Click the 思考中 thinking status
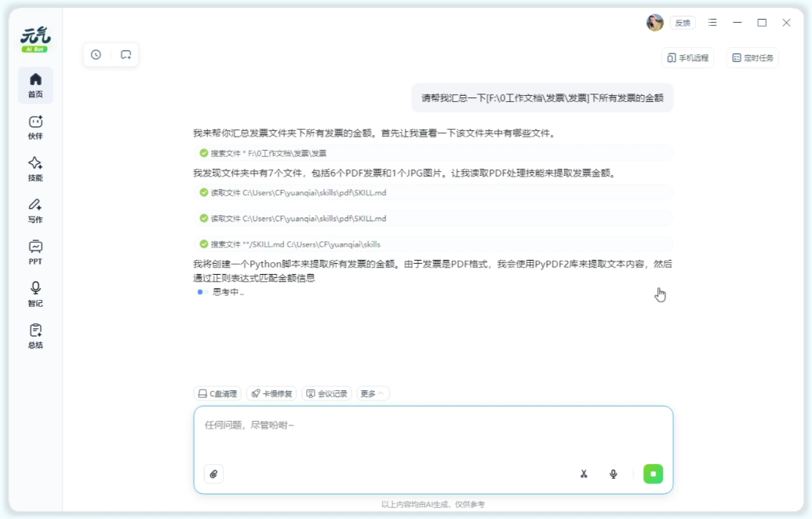Viewport: 812px width, 519px height. point(221,292)
